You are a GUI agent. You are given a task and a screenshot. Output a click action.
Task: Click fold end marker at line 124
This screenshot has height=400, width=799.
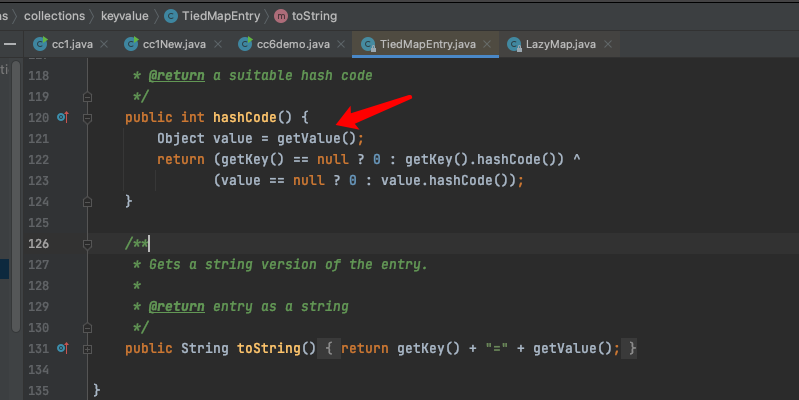coord(87,202)
